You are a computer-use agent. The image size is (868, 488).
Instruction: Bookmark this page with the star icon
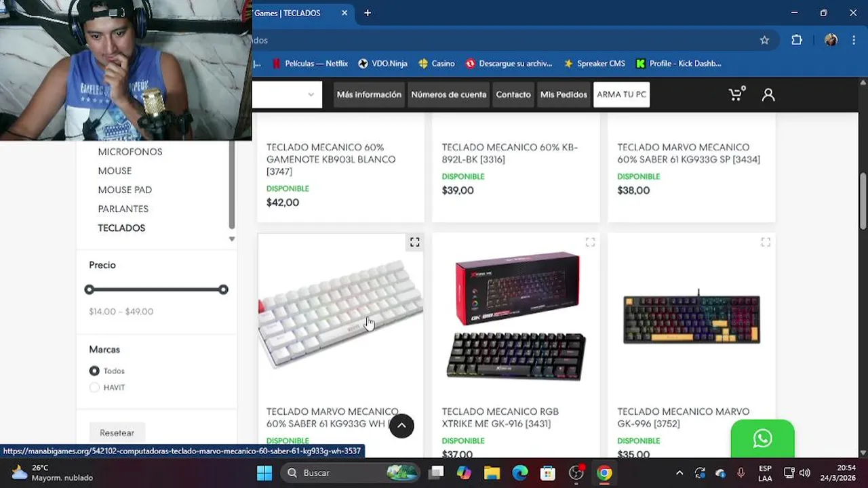coord(764,40)
